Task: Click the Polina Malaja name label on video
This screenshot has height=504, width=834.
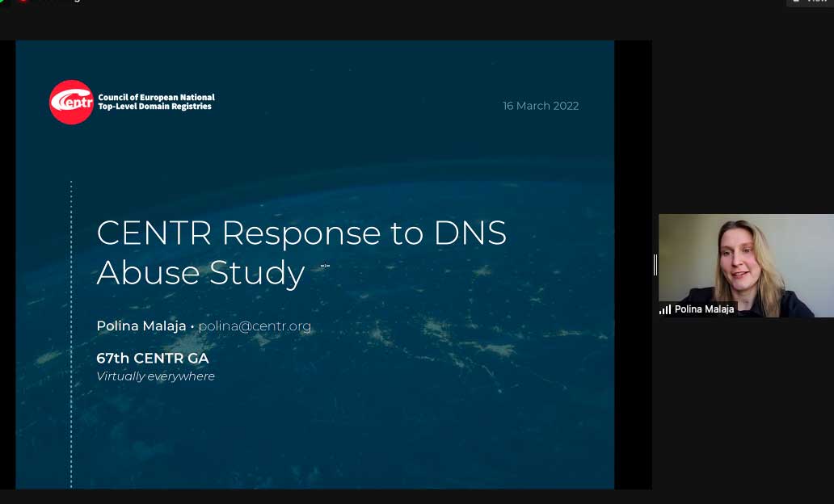Action: [x=704, y=309]
